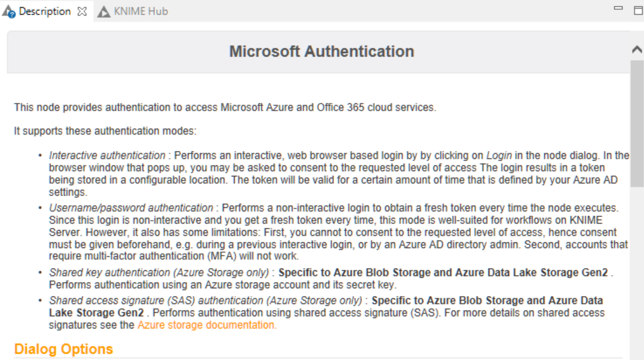Click the Username/password authentication text
Image resolution: width=644 pixels, height=360 pixels.
131,208
